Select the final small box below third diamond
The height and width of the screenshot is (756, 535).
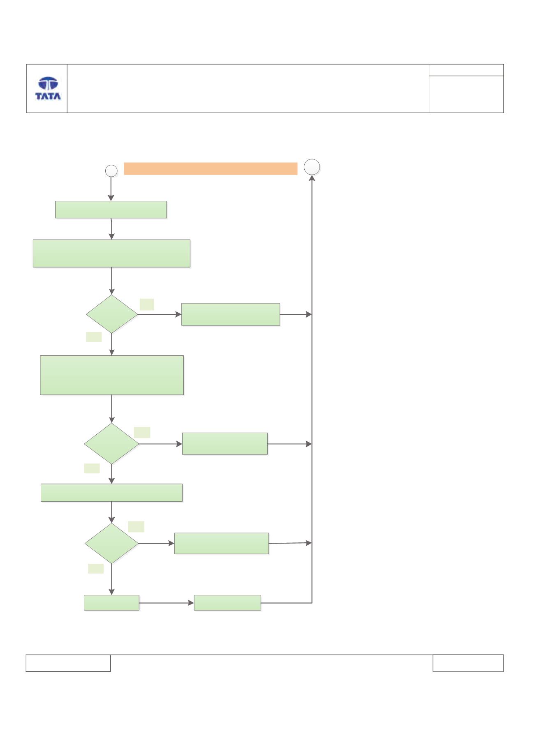tap(111, 603)
